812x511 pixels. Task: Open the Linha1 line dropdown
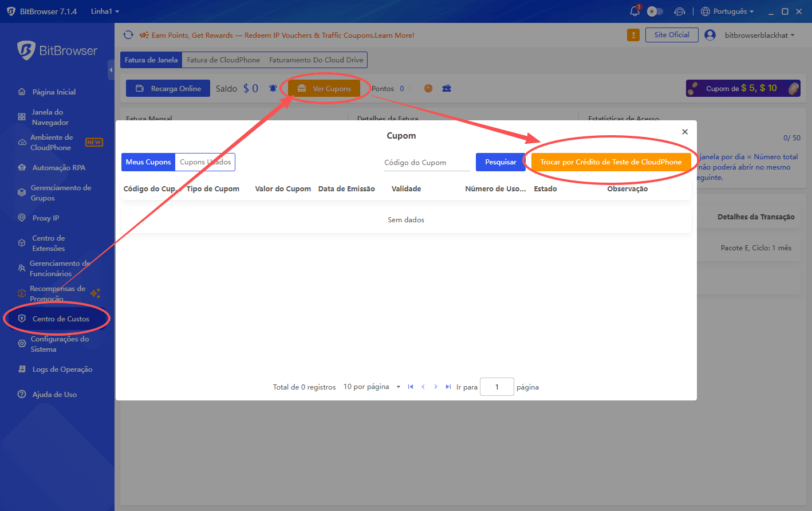click(105, 11)
